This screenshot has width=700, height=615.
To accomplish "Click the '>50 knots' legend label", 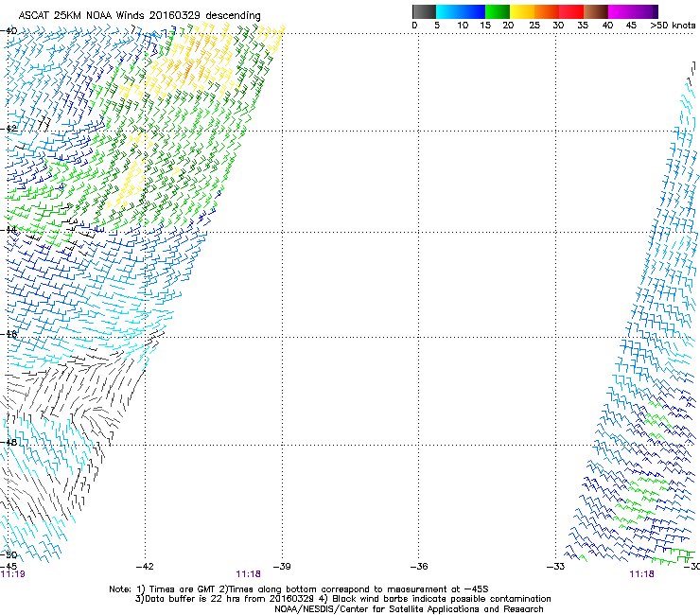I will (x=673, y=26).
